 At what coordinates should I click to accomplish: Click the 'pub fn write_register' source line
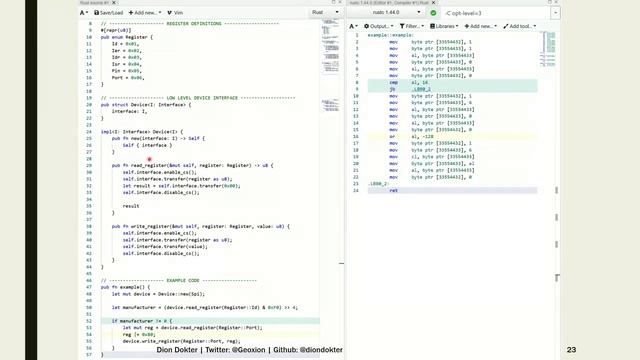pyautogui.click(x=200, y=226)
